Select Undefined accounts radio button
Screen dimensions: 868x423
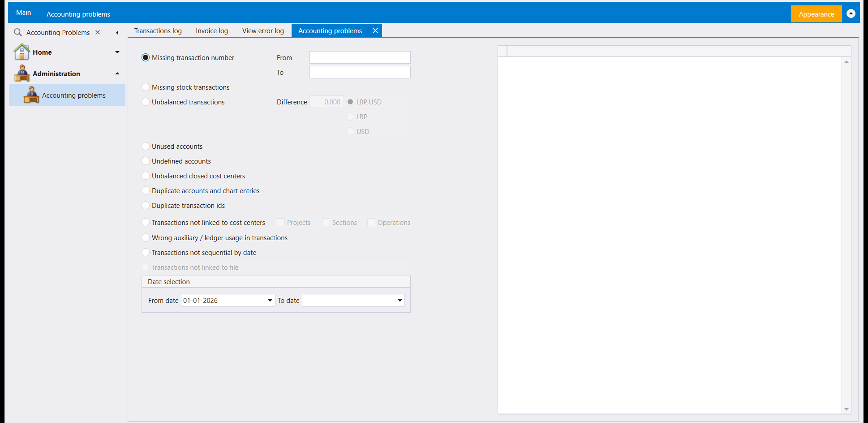pos(146,161)
